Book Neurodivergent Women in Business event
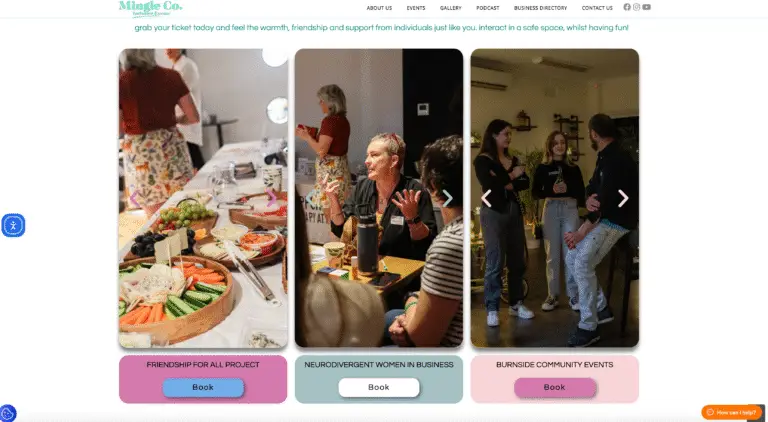Image resolution: width=768 pixels, height=422 pixels. (x=379, y=387)
